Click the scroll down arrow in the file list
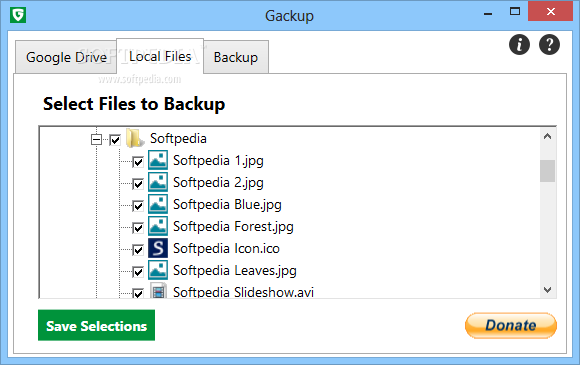The image size is (580, 365). click(x=547, y=290)
